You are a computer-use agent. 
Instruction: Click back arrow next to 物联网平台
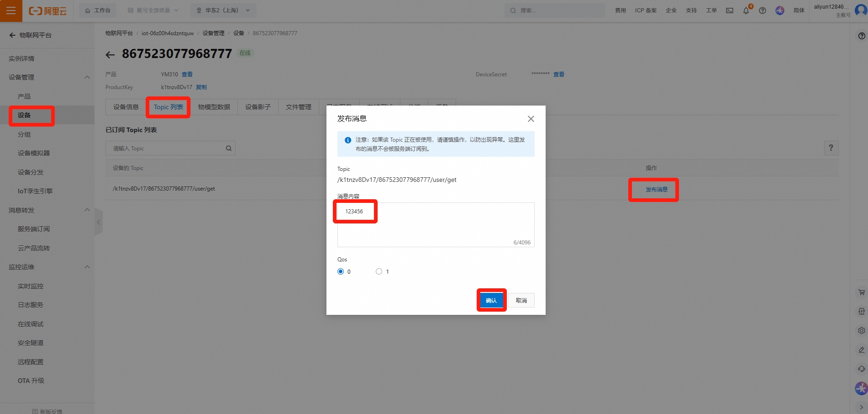(x=12, y=35)
